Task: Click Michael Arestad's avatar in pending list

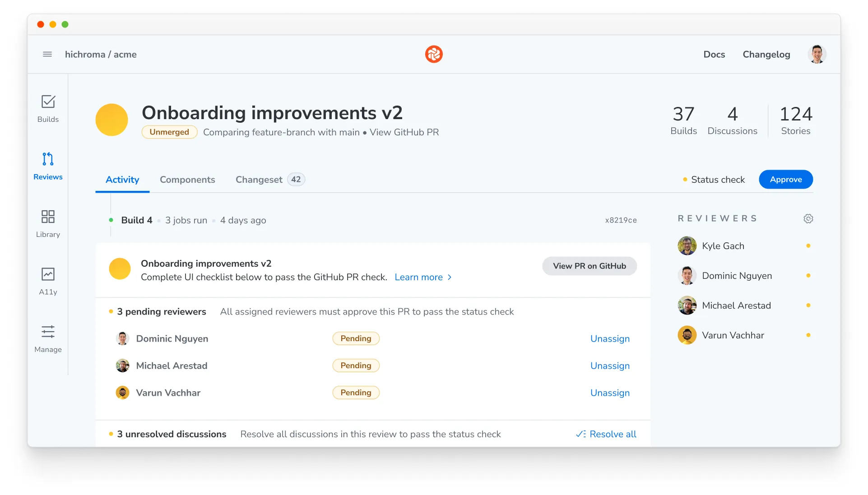Action: coord(122,365)
